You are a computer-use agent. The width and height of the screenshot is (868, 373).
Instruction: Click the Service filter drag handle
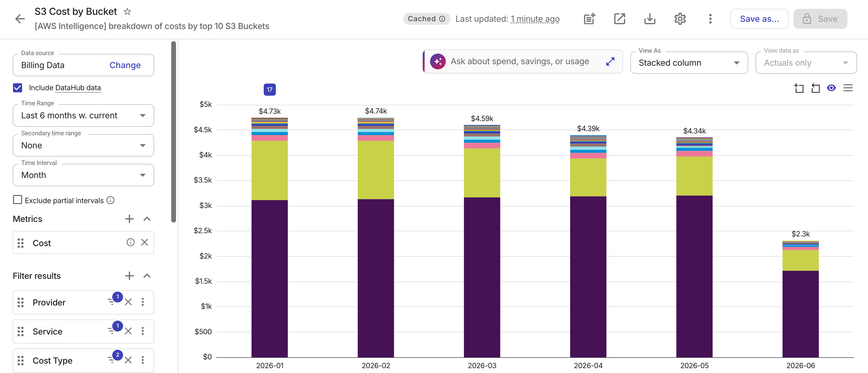[21, 332]
